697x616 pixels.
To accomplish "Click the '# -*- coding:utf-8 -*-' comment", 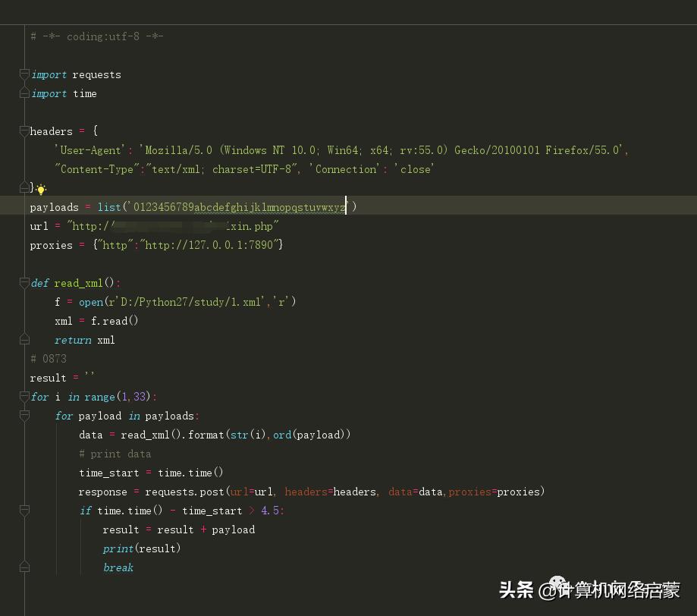I will coord(97,36).
